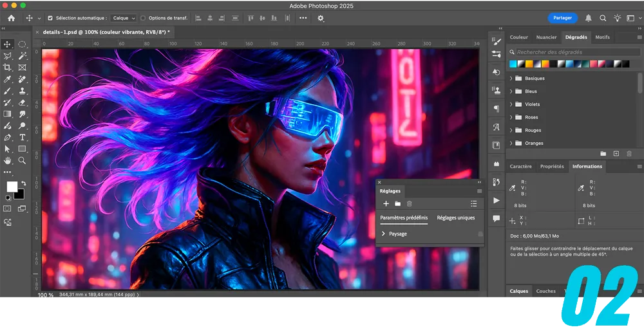Expand the Basiques gradient folder
The height and width of the screenshot is (334, 644).
[511, 79]
